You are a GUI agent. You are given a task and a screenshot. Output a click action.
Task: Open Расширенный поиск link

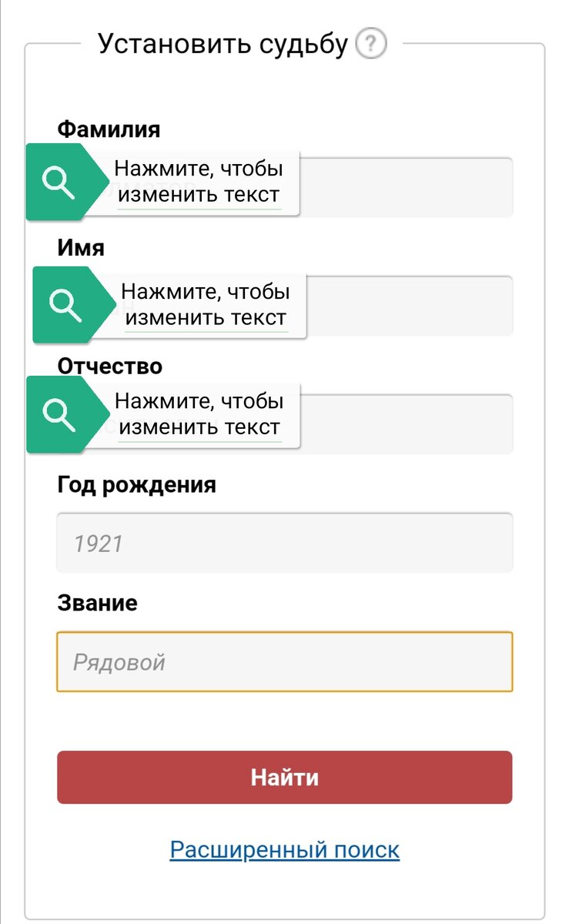click(x=284, y=849)
